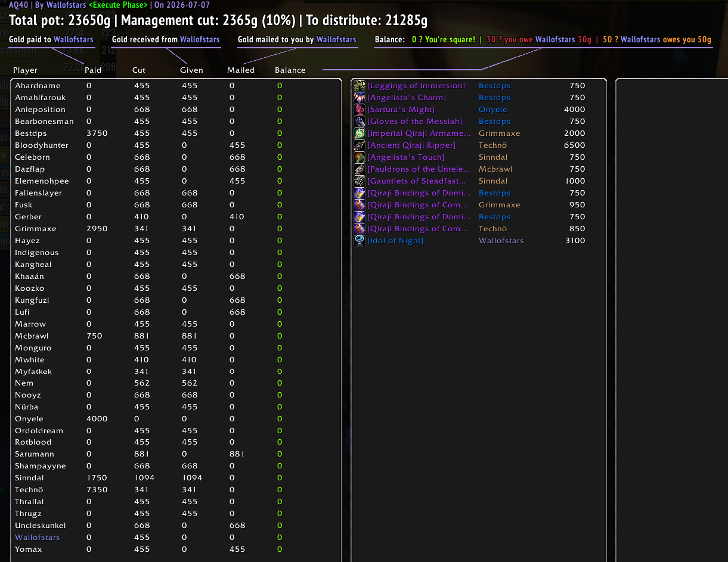Click the 6500 price for Qiraji Ripper
This screenshot has width=728, height=562.
(575, 145)
